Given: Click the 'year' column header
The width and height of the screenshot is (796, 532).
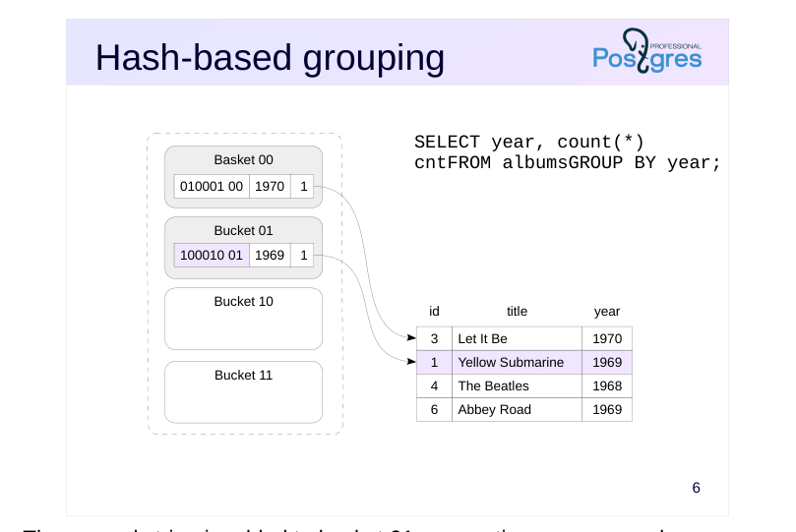Looking at the screenshot, I should click(x=607, y=312).
